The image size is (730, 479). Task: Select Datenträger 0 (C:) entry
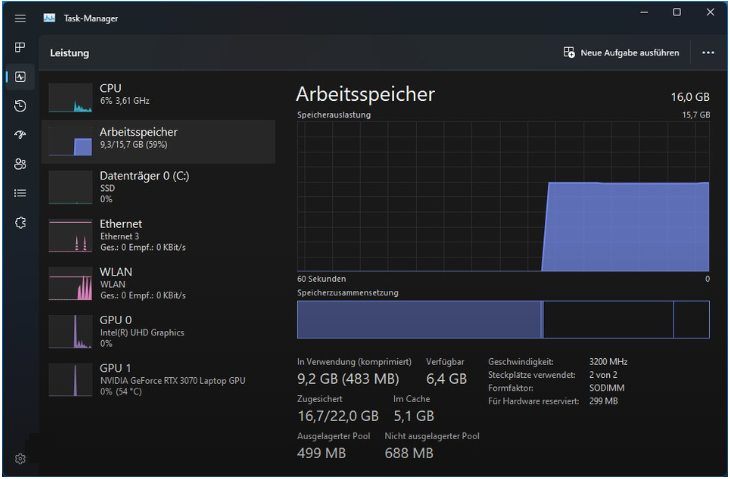[x=158, y=187]
